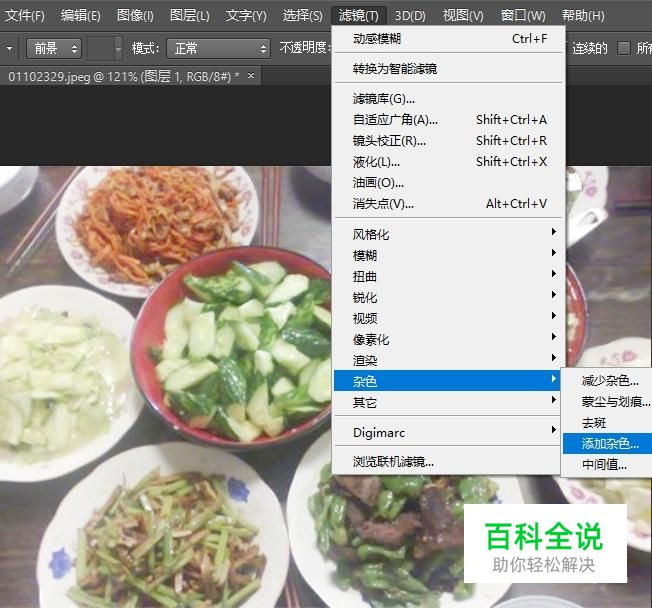Select 去斑 in submenu

608,423
